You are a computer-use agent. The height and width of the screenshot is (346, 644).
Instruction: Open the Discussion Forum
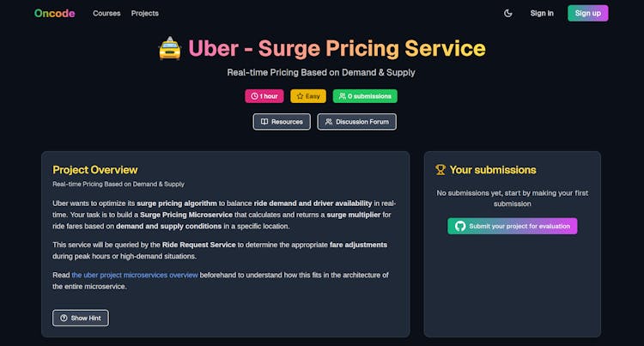[x=356, y=122]
